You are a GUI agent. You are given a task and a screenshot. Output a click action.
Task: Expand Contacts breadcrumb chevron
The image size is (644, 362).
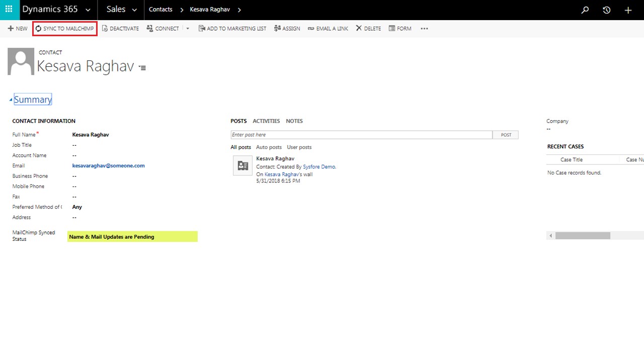click(x=181, y=10)
